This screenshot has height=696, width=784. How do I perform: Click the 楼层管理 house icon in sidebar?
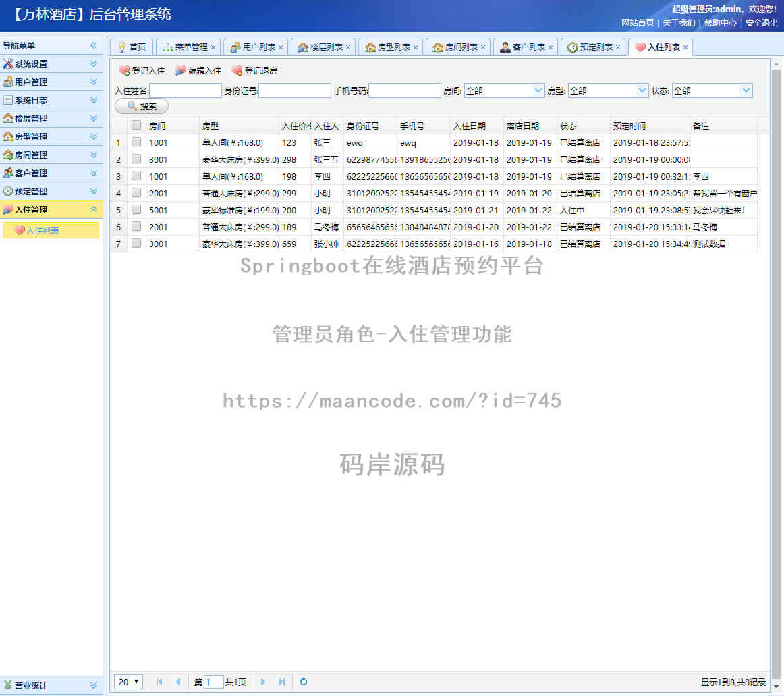click(x=8, y=119)
